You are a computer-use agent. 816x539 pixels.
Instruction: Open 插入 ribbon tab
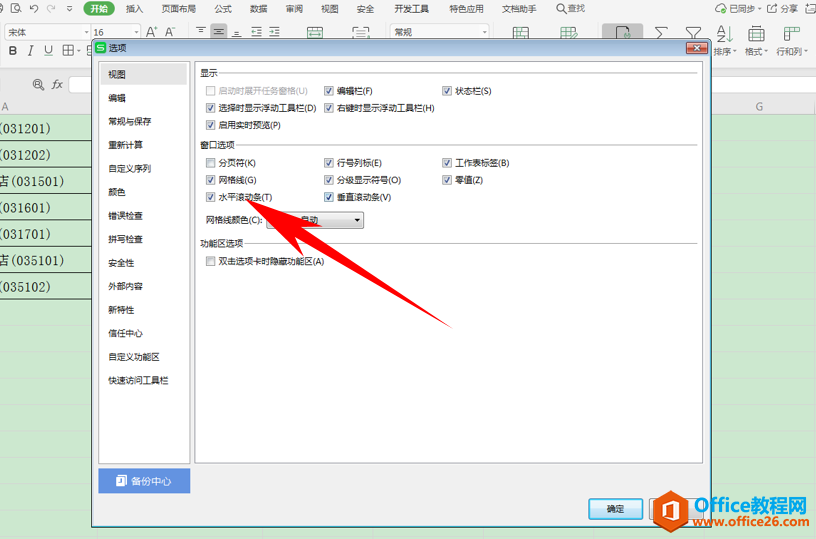(x=134, y=8)
